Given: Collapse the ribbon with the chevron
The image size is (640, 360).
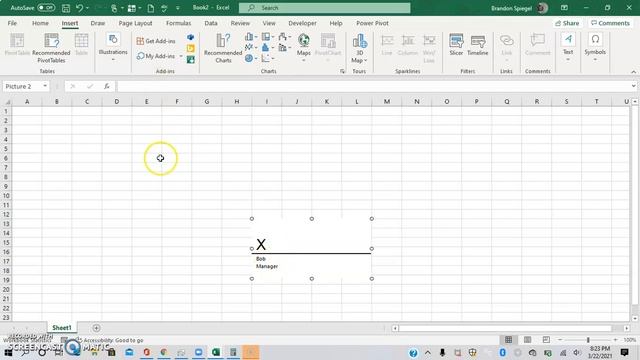Looking at the screenshot, I should (x=633, y=72).
